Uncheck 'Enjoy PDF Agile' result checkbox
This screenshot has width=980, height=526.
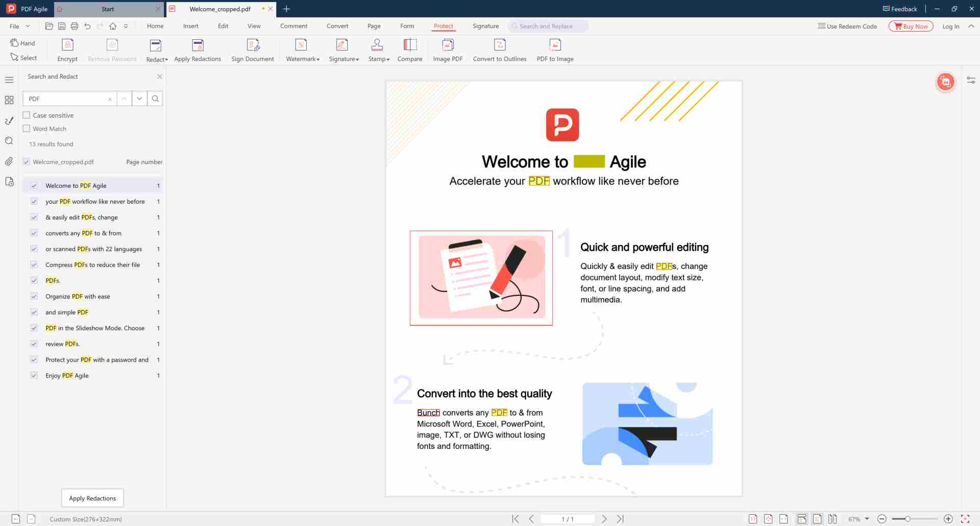(x=34, y=375)
